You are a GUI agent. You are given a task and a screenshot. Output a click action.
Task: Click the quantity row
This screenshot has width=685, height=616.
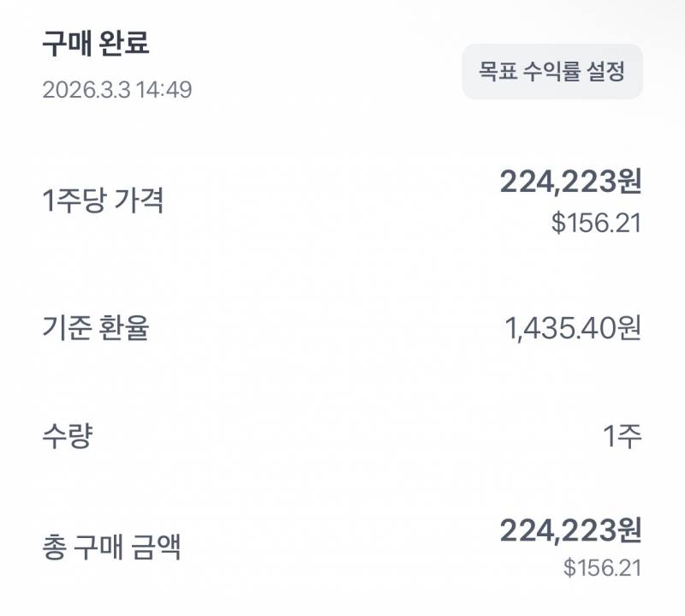pos(342,434)
